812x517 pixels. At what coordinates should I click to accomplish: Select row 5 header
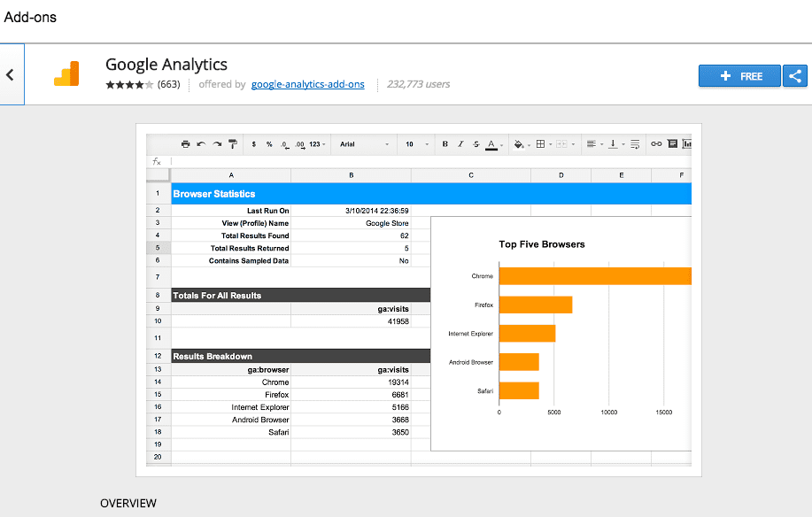(158, 248)
